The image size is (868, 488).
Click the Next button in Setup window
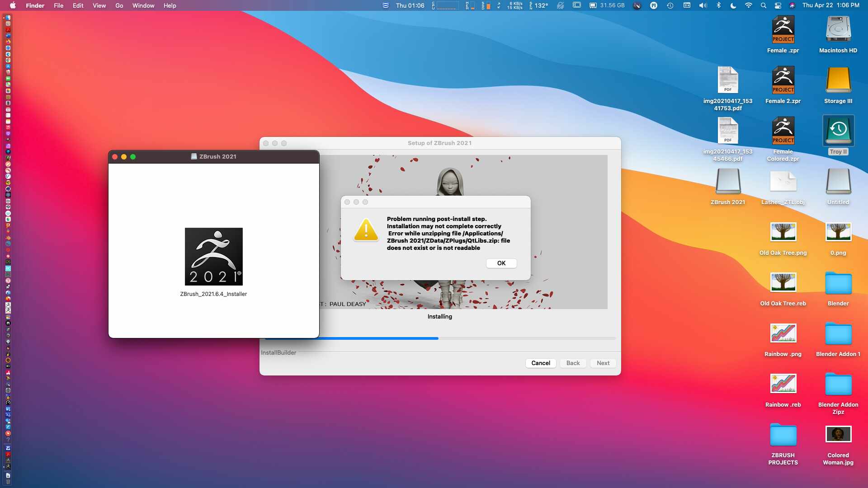pyautogui.click(x=603, y=363)
